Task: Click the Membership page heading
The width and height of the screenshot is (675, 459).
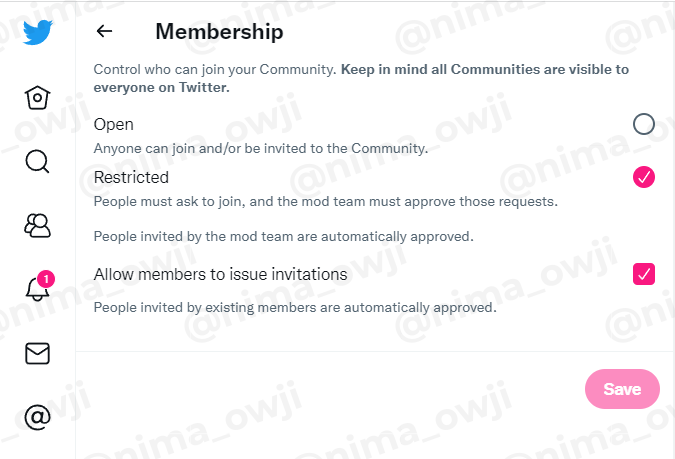Action: click(x=219, y=31)
